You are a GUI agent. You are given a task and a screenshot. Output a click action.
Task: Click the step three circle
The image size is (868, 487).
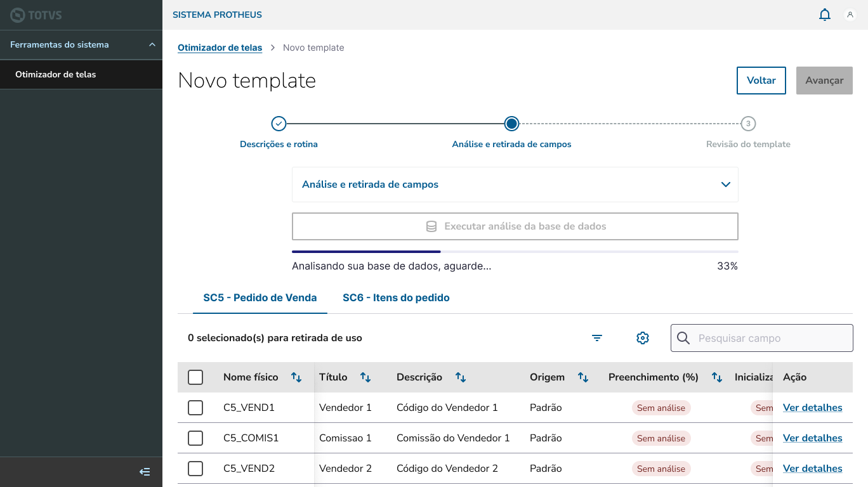click(x=748, y=124)
